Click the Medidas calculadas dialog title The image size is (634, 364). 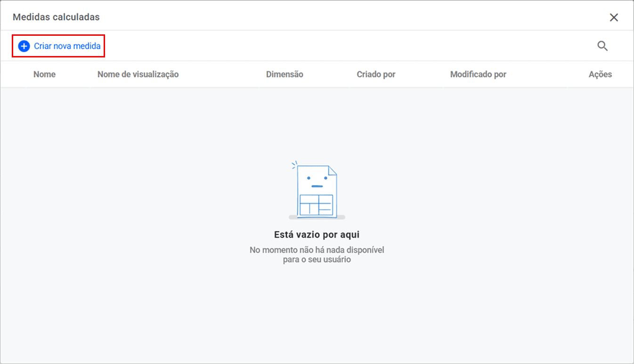(x=56, y=17)
